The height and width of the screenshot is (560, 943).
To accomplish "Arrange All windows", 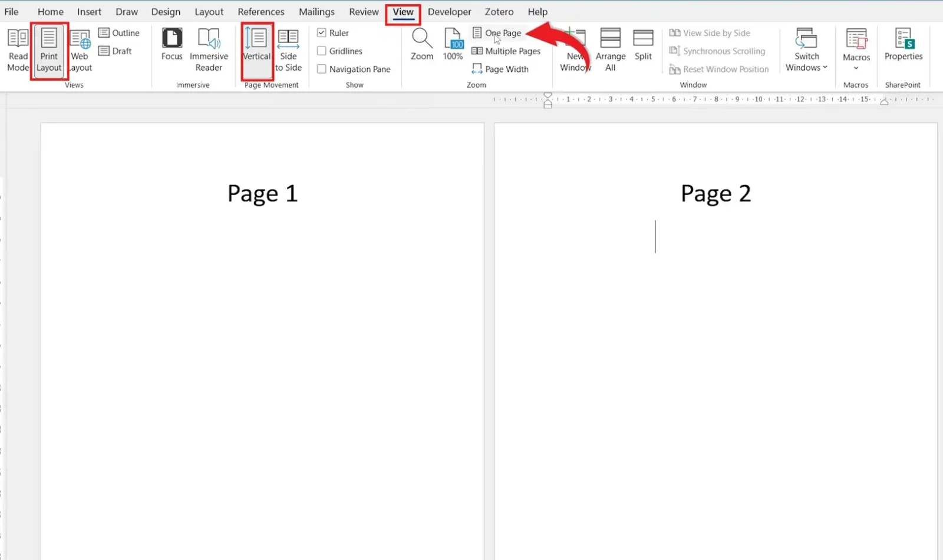I will click(x=611, y=50).
